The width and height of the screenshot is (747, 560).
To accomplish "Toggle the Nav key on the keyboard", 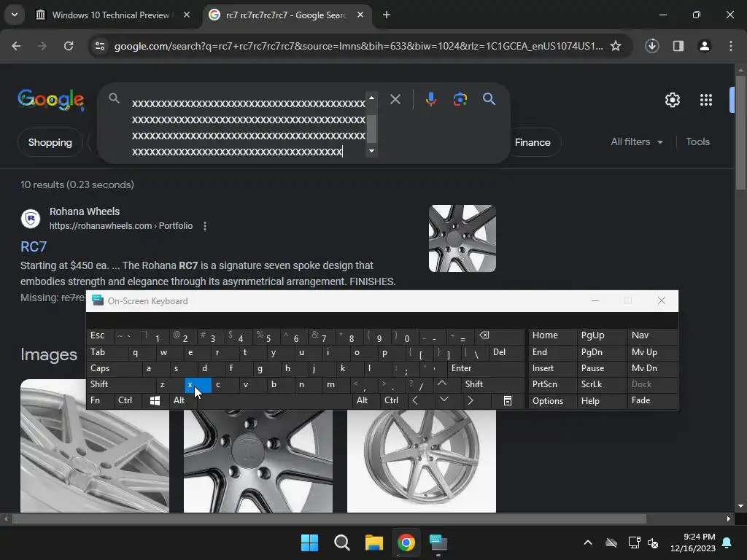I will [651, 335].
